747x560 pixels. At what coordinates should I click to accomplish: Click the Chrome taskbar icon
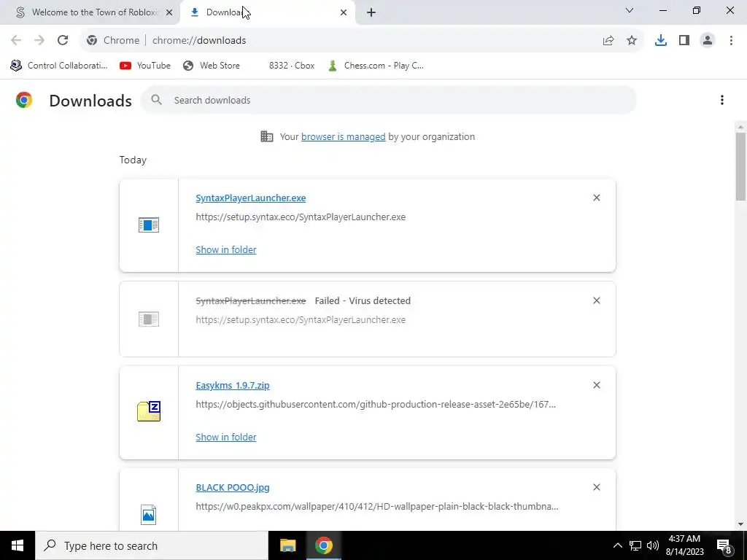pyautogui.click(x=323, y=545)
